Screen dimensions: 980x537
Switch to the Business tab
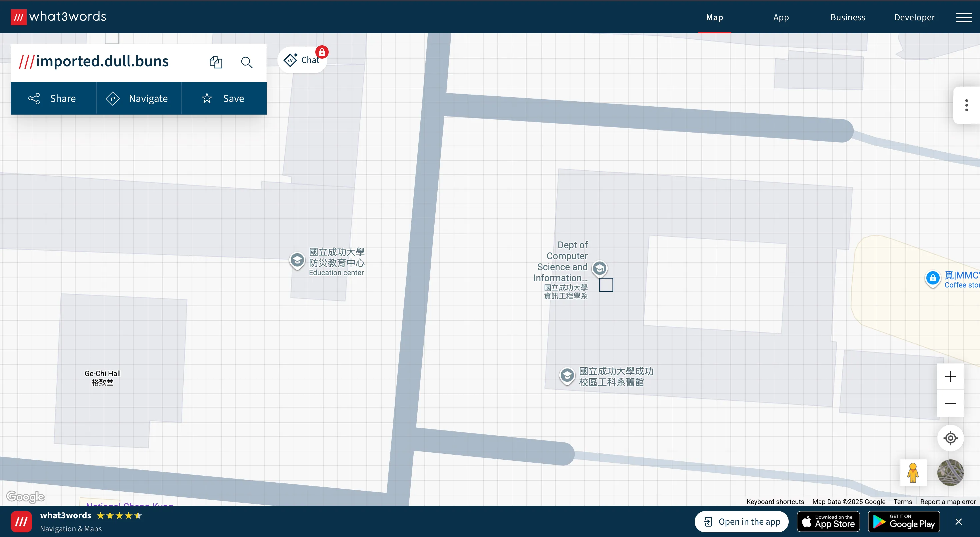pos(848,17)
